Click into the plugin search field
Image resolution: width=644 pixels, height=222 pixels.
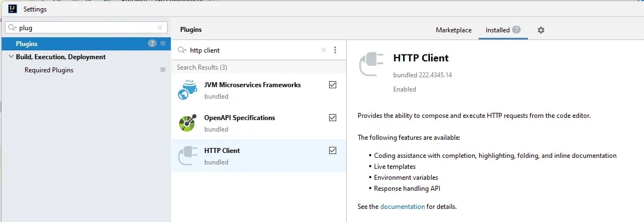pyautogui.click(x=252, y=50)
